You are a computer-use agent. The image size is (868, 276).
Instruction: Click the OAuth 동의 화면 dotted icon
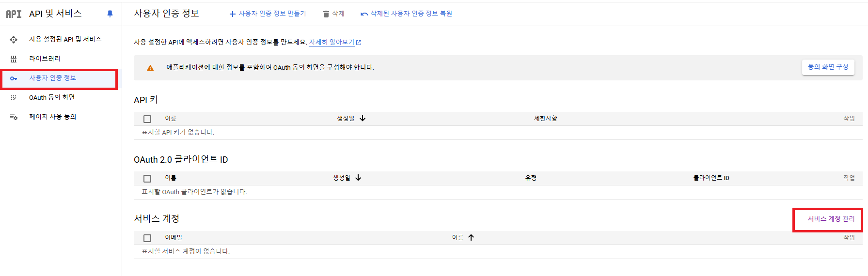14,98
